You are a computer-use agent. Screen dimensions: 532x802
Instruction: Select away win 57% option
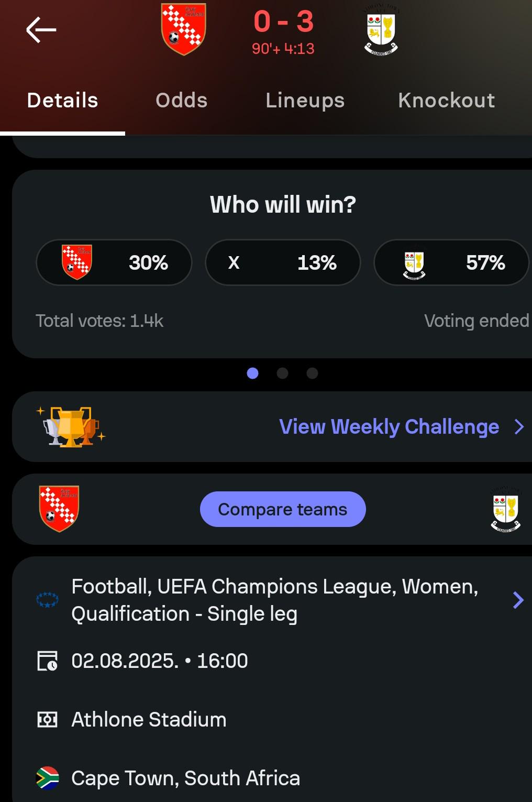(452, 262)
